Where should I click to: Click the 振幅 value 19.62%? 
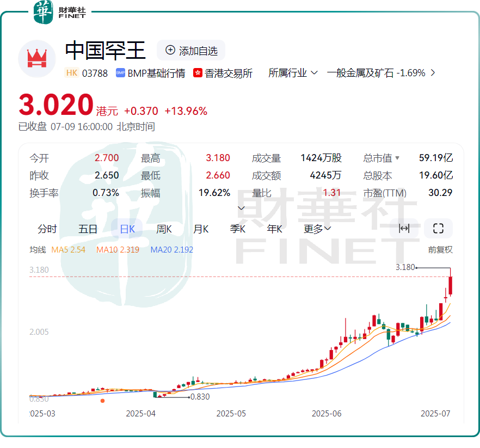[214, 193]
